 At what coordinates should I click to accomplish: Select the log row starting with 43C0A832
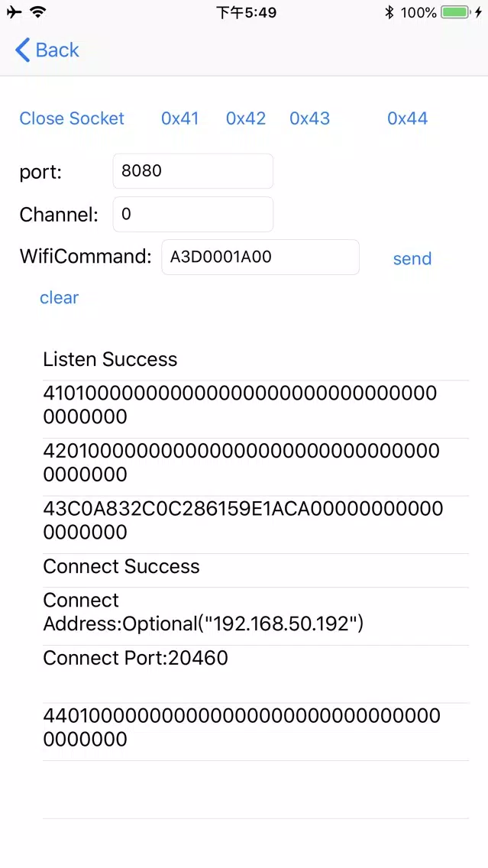pyautogui.click(x=255, y=520)
